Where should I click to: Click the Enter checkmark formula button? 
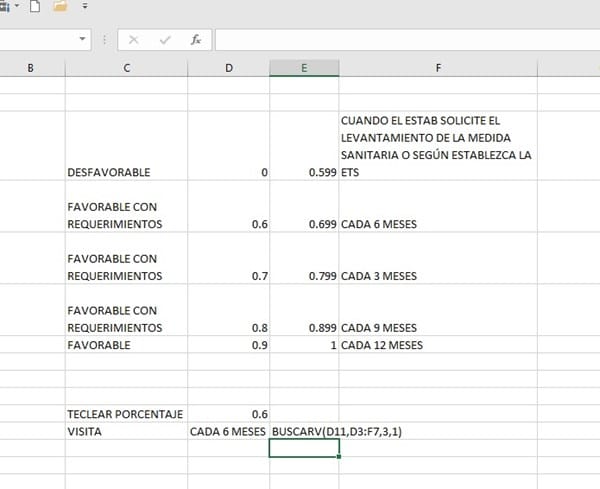pyautogui.click(x=165, y=39)
